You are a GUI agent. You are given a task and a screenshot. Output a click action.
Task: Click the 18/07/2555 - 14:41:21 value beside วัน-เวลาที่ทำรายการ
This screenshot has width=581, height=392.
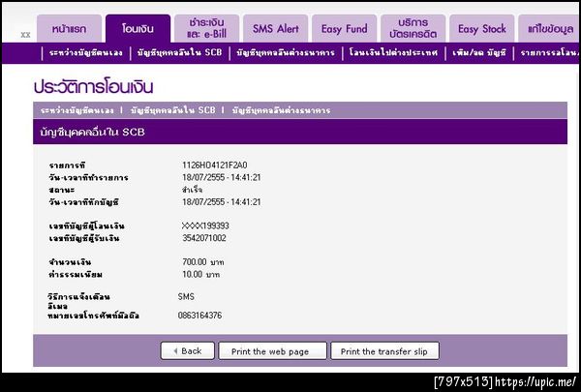coord(221,177)
